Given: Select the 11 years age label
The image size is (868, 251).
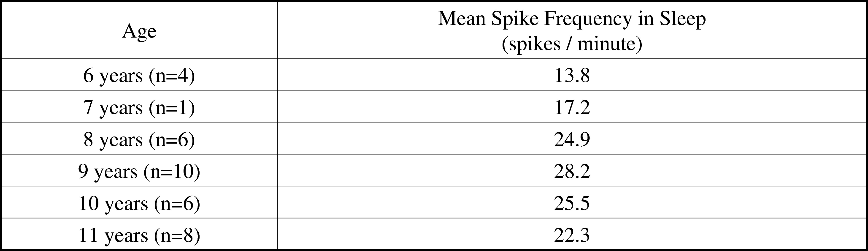Looking at the screenshot, I should 113,235.
